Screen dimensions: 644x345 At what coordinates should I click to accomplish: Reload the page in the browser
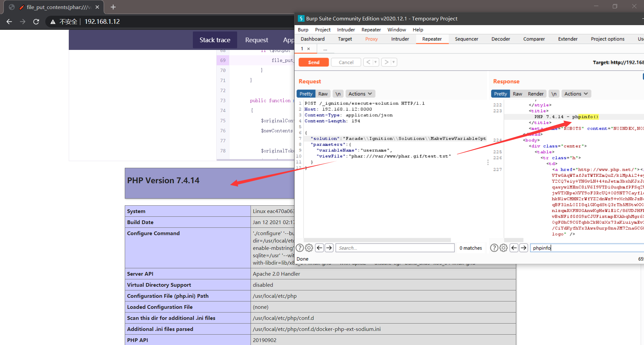(36, 21)
